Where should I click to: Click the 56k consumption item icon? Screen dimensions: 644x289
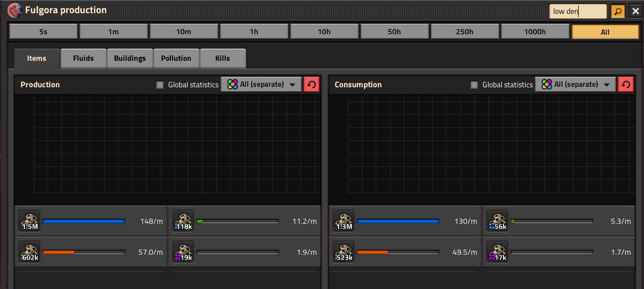(x=497, y=220)
